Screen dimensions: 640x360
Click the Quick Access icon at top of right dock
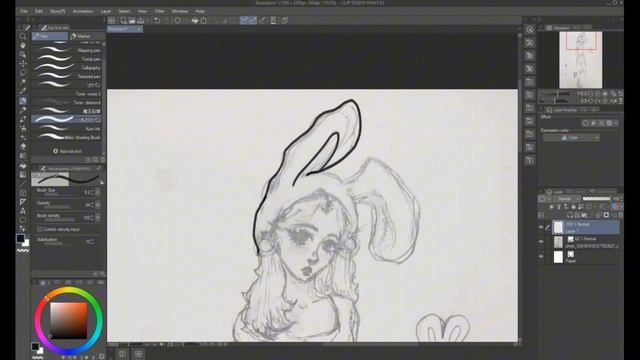[530, 29]
